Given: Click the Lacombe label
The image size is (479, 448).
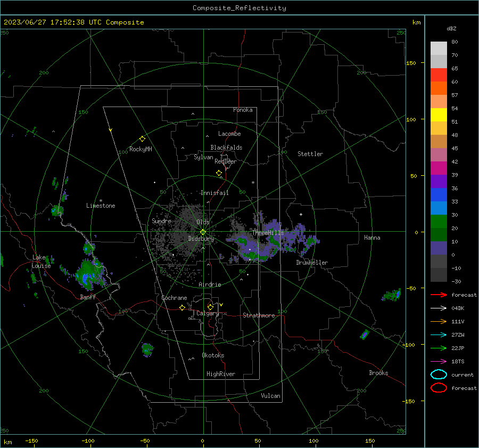Looking at the screenshot, I should 229,134.
